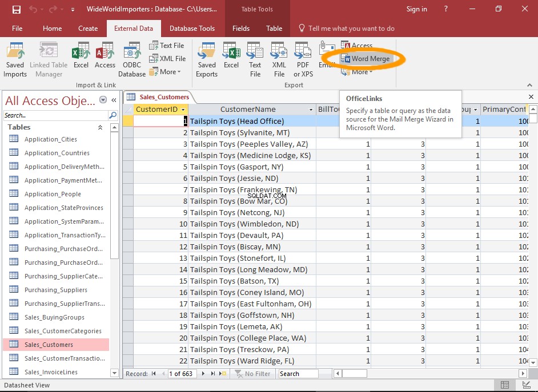538x392 pixels.
Task: Click the Word Merge button
Action: click(x=366, y=59)
